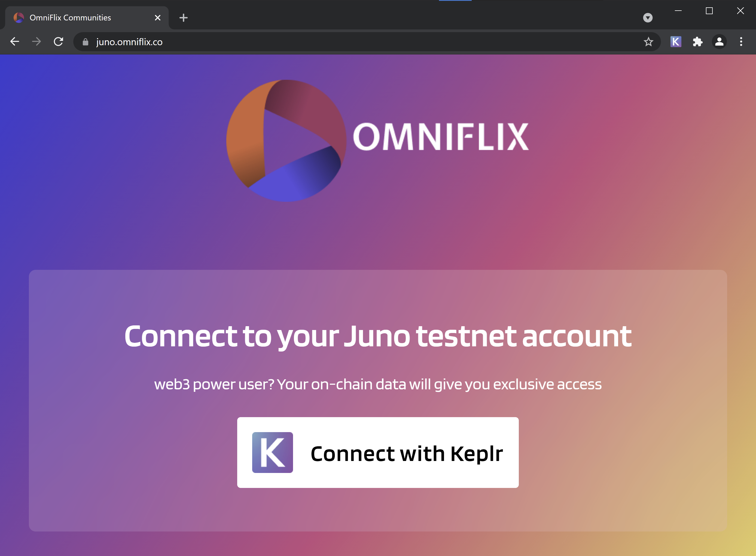Go back to the previous page
756x556 pixels.
[15, 42]
